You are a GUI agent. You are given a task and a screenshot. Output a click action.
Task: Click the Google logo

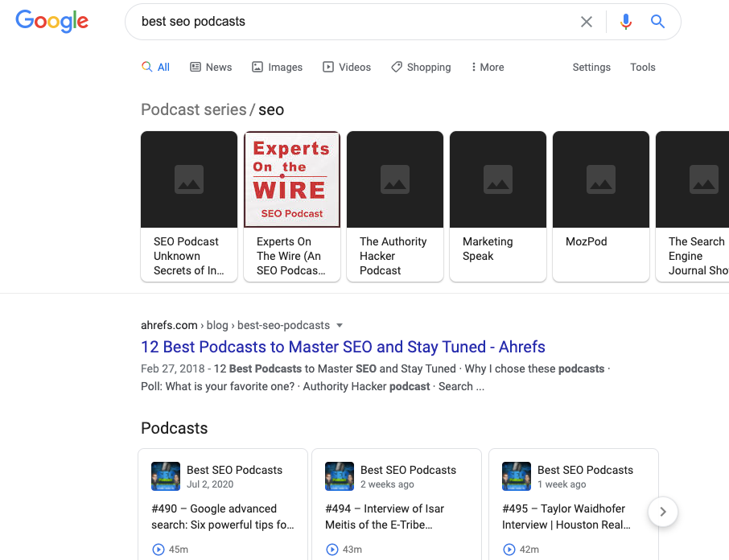[51, 21]
